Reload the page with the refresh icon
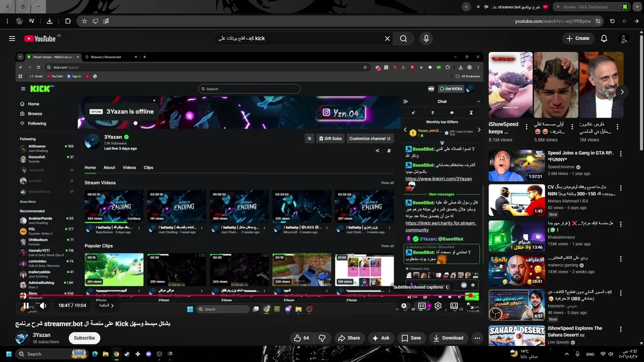The image size is (644, 362). (x=612, y=21)
